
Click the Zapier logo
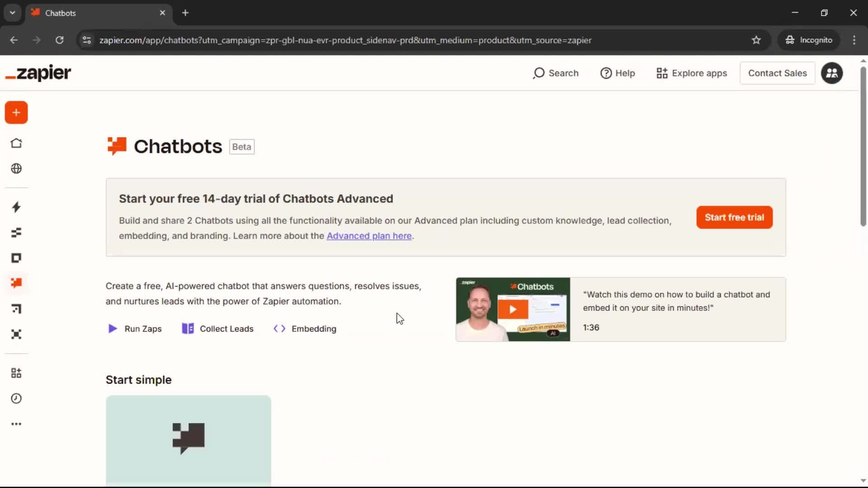click(38, 73)
